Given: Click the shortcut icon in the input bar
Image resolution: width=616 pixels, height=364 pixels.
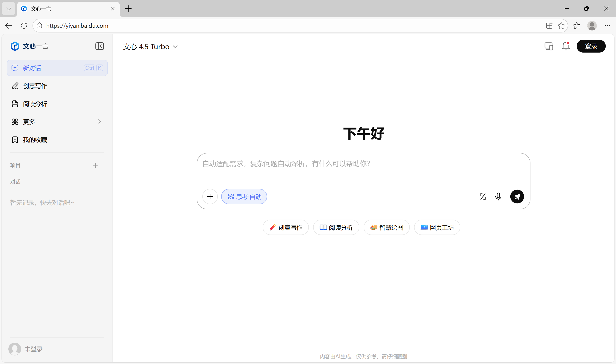Looking at the screenshot, I should point(483,197).
